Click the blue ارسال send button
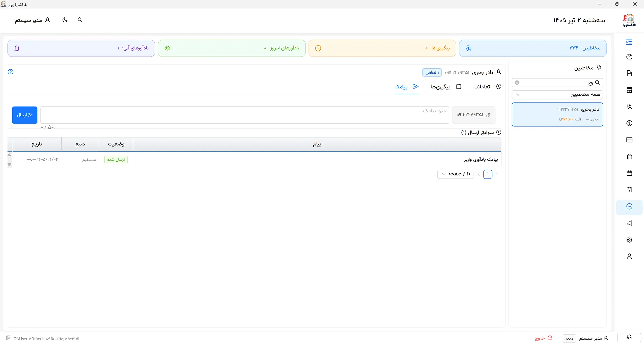 tap(25, 115)
